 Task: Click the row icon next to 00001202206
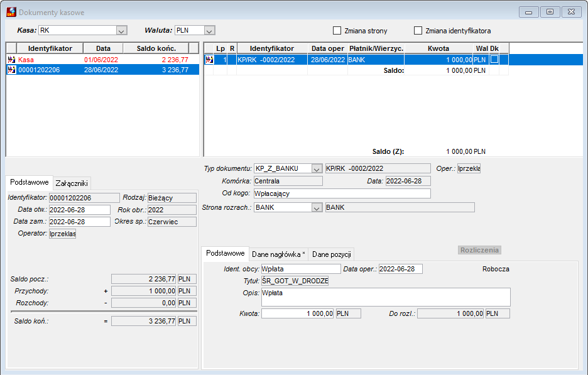[12, 69]
